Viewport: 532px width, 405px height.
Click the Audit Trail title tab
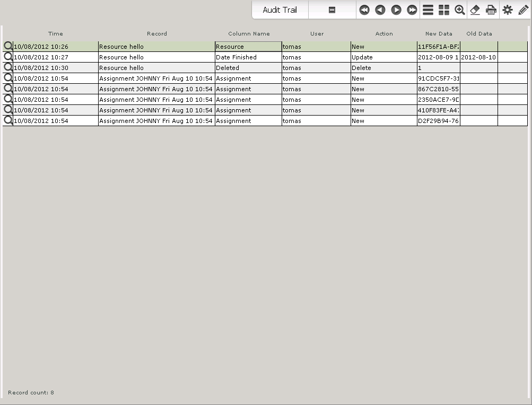click(280, 10)
